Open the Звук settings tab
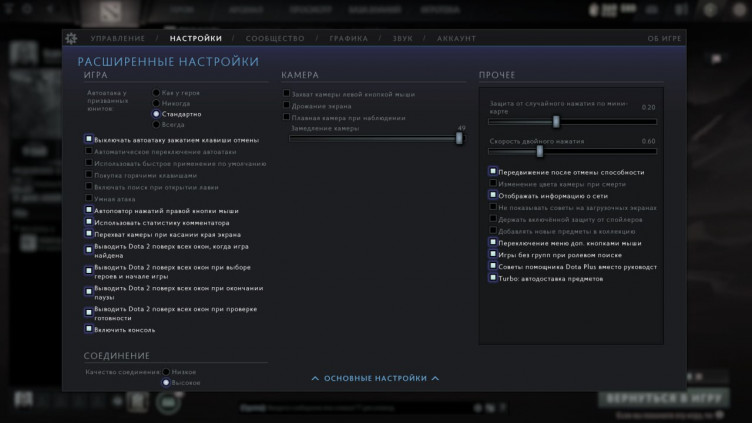752x423 pixels. pos(402,38)
